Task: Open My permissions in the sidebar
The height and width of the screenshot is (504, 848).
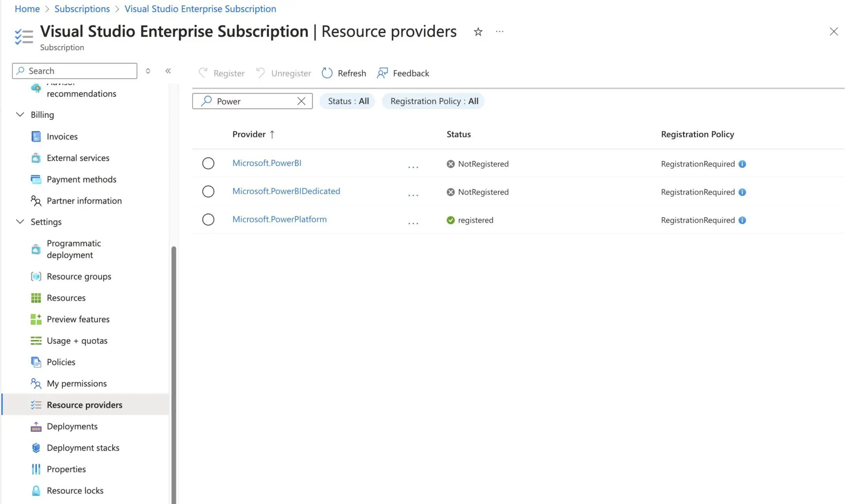Action: coord(77,384)
